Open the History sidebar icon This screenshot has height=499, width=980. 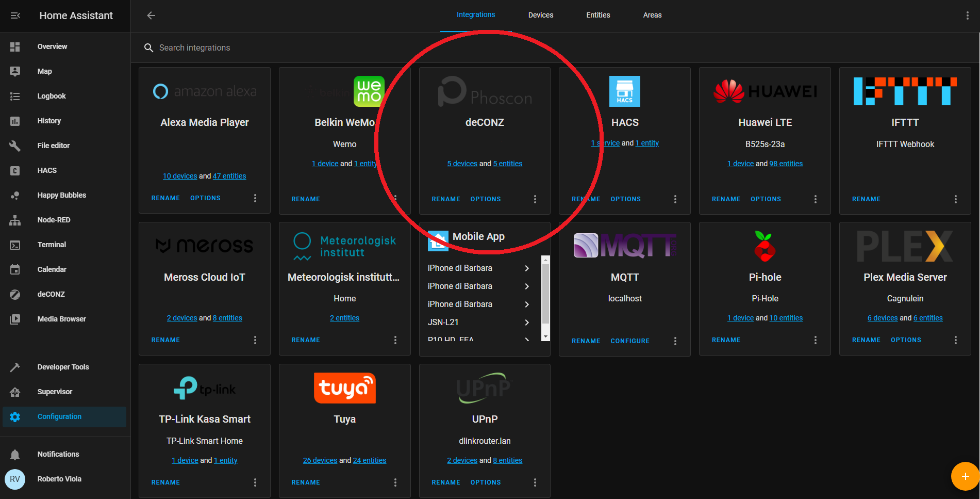point(15,121)
